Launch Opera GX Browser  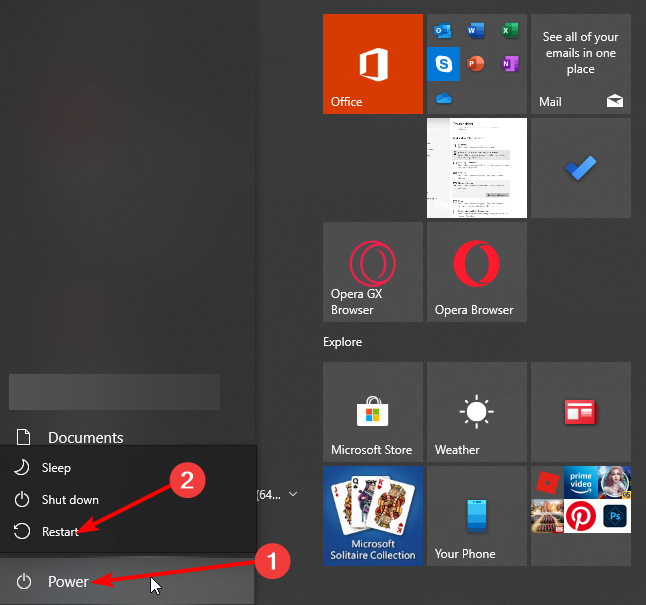(x=372, y=272)
